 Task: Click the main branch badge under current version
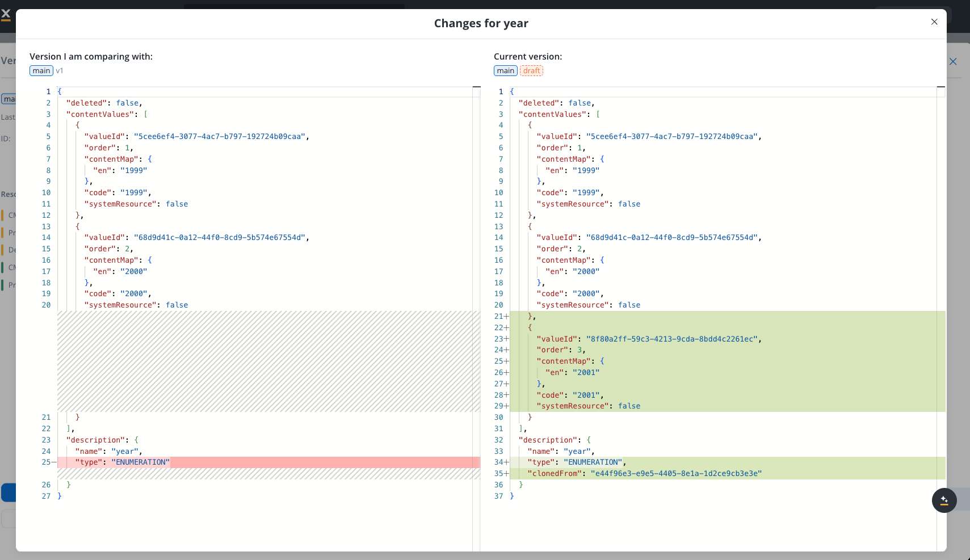(x=505, y=70)
